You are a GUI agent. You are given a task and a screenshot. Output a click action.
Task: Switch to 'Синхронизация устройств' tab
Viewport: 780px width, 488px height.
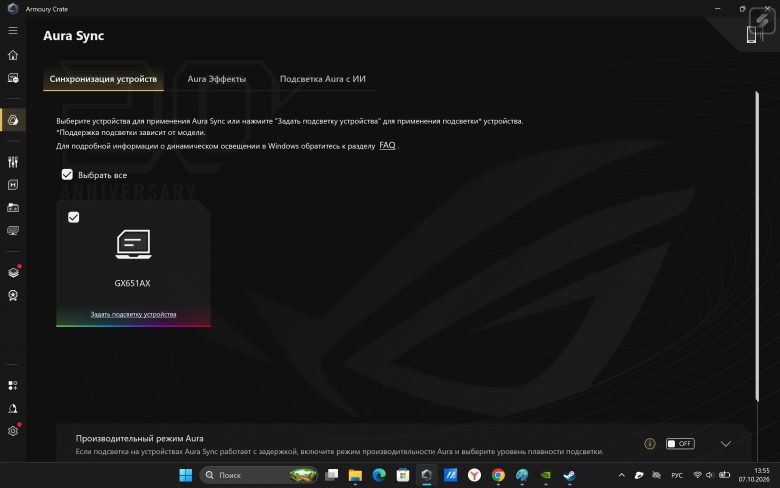point(103,79)
